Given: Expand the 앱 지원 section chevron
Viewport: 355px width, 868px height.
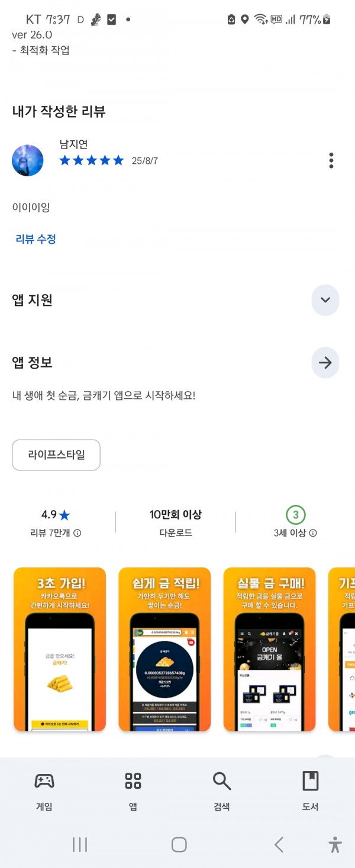Looking at the screenshot, I should tap(325, 300).
